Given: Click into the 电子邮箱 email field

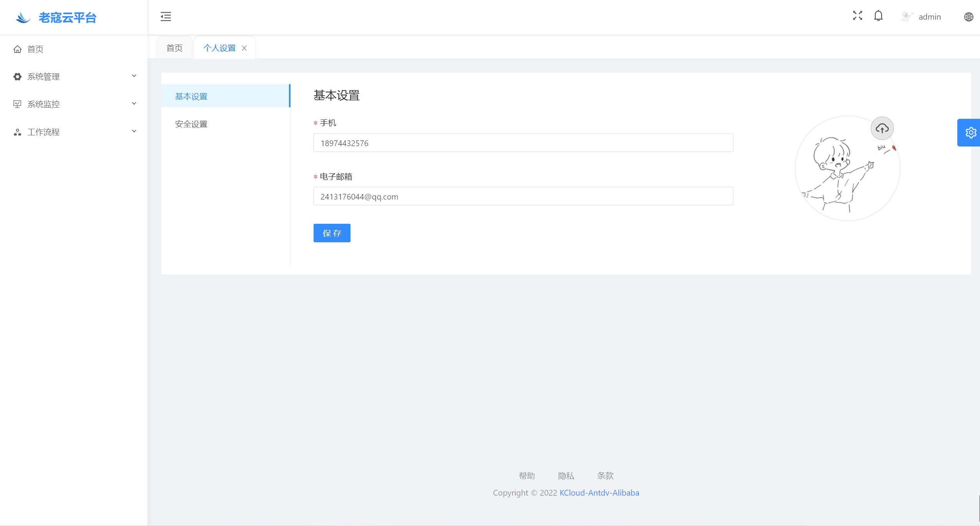Looking at the screenshot, I should click(523, 196).
